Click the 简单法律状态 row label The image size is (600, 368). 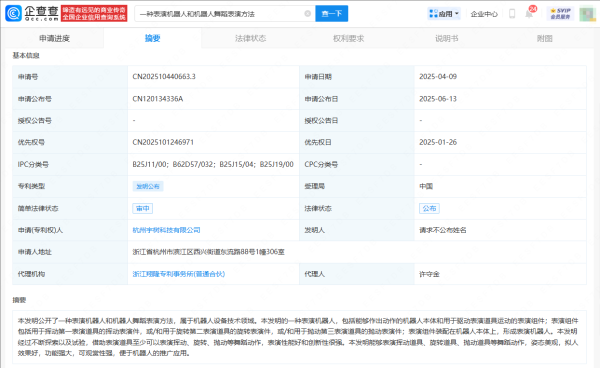pyautogui.click(x=38, y=208)
